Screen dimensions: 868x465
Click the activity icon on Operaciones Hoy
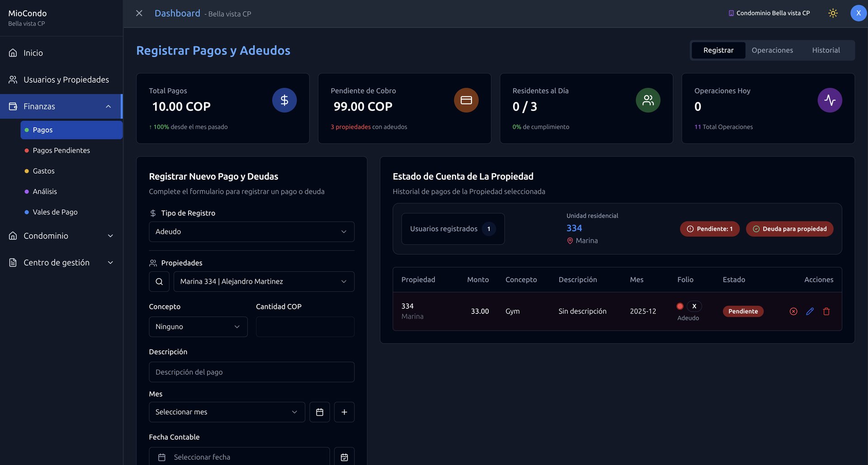[x=830, y=100]
